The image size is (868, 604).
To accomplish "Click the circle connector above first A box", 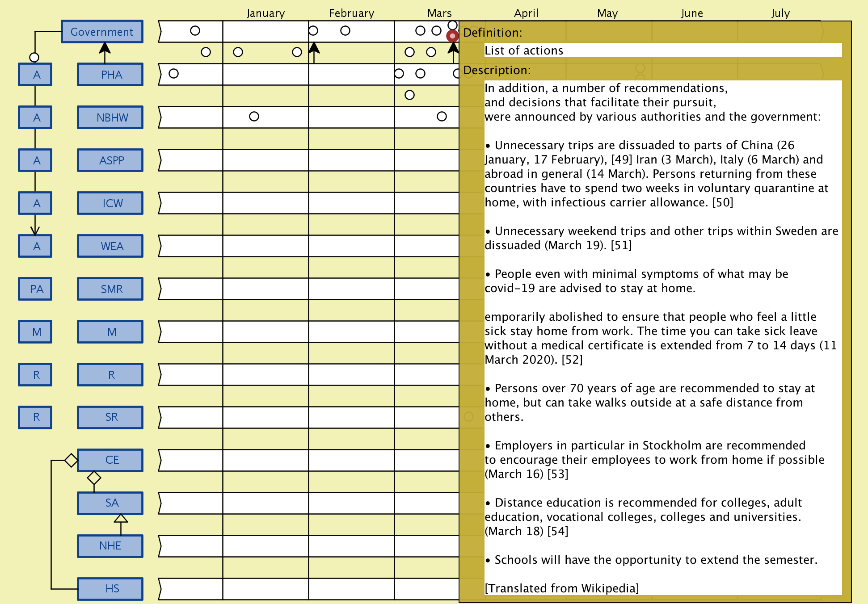I will click(34, 57).
